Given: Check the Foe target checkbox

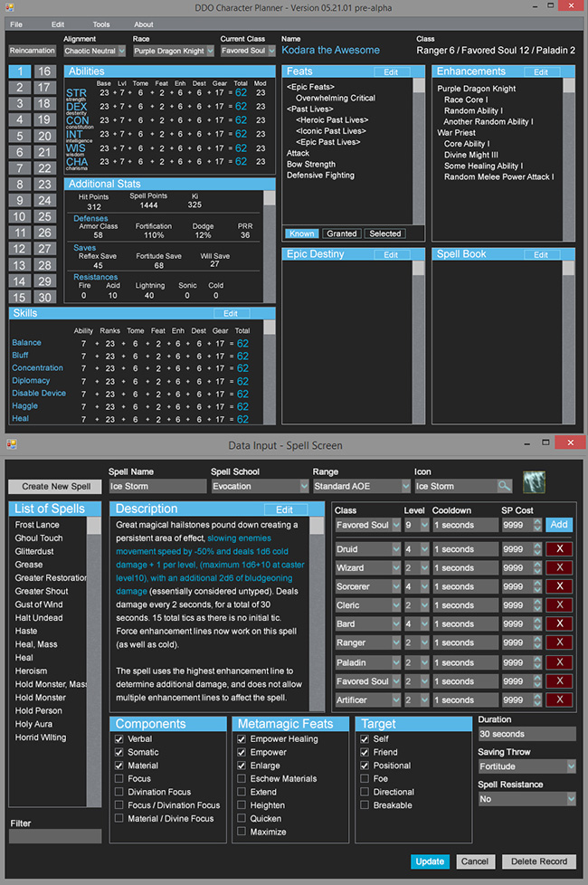Looking at the screenshot, I should click(364, 778).
